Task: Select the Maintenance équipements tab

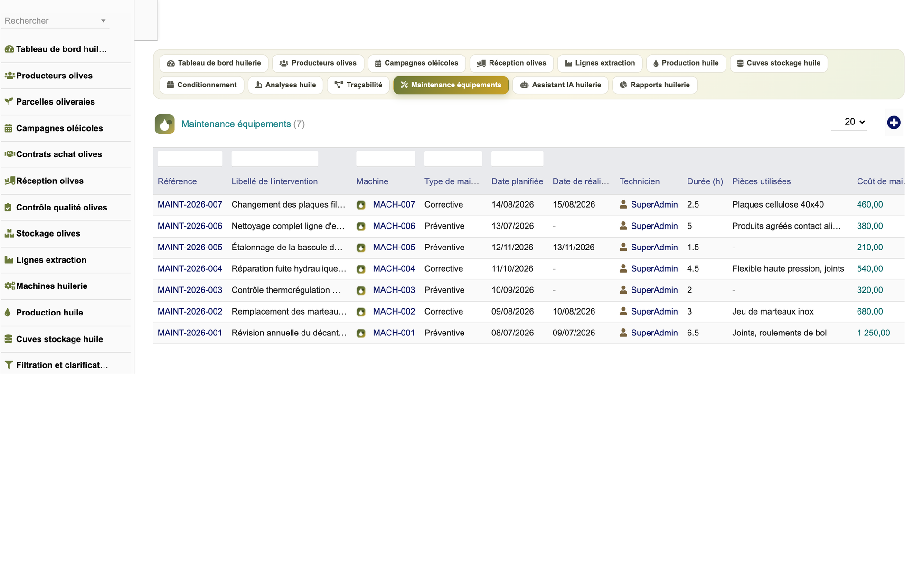Action: coord(451,85)
